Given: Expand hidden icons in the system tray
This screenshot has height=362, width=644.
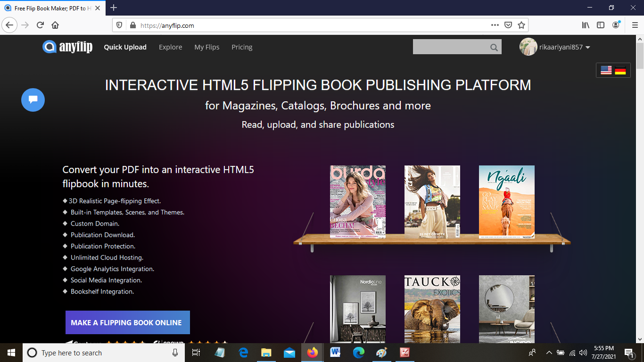Looking at the screenshot, I should (x=548, y=353).
